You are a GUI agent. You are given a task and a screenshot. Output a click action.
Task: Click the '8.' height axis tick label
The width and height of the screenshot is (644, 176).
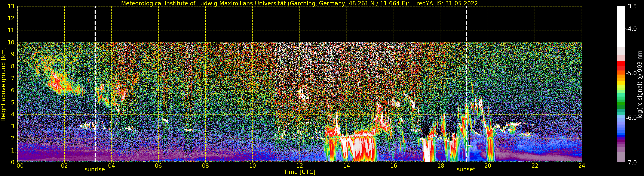[x=13, y=66]
